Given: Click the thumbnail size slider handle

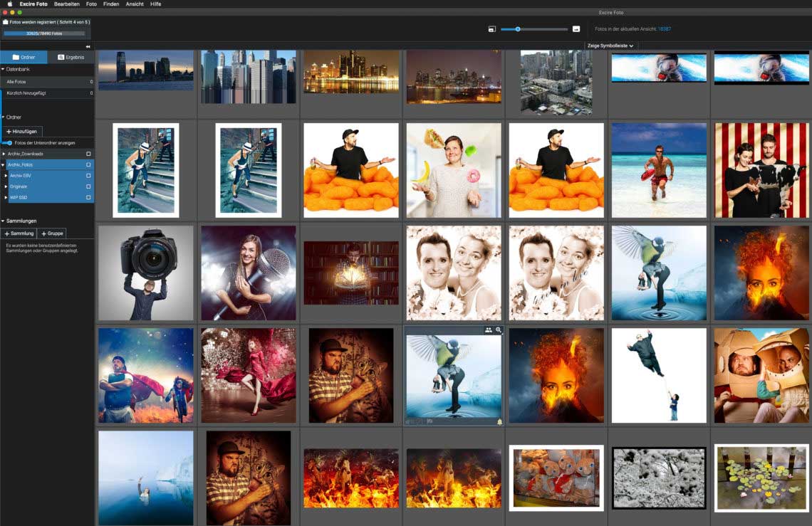Looking at the screenshot, I should pos(518,29).
